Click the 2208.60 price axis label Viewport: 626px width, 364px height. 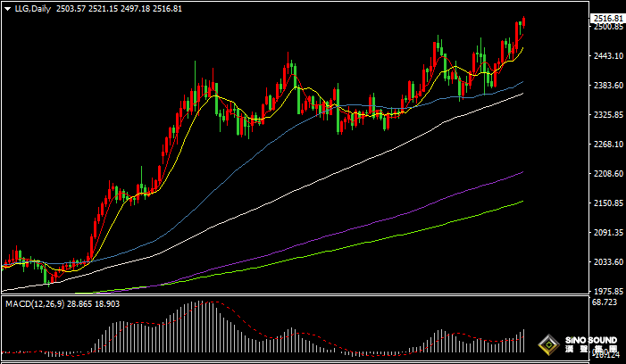(607, 174)
